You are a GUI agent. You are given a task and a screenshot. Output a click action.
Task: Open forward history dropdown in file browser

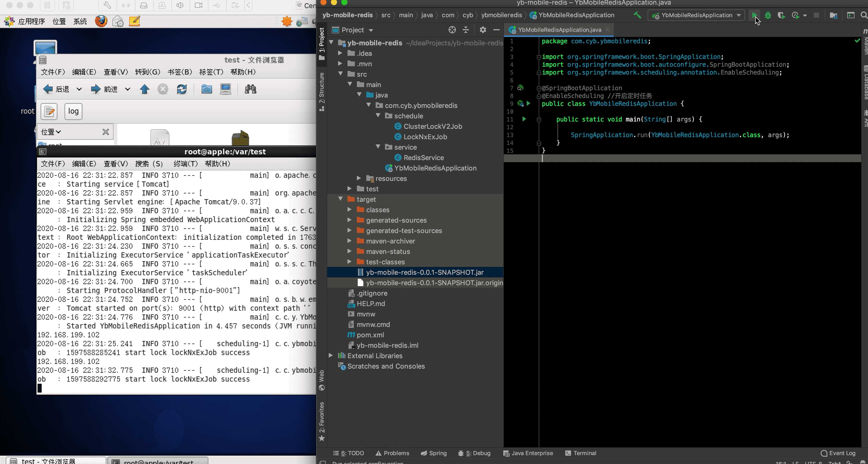(127, 89)
